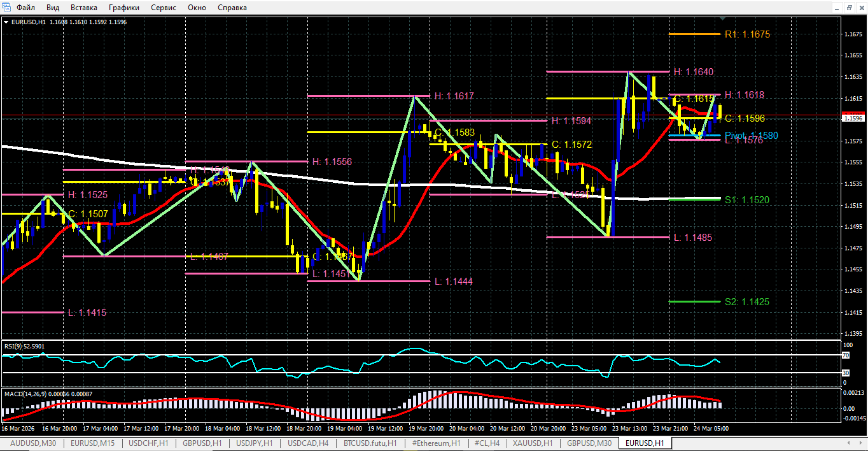Click the Pivot: 1.1580 label
868x451 pixels.
click(x=751, y=136)
